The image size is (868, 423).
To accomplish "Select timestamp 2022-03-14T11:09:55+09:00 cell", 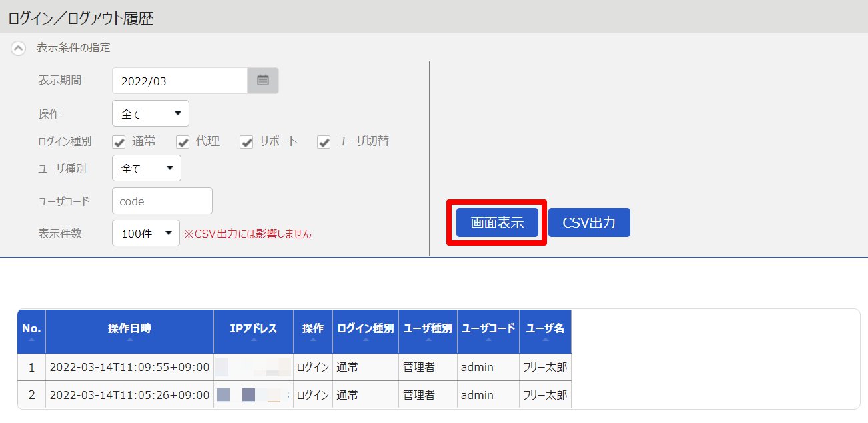I will (x=129, y=367).
